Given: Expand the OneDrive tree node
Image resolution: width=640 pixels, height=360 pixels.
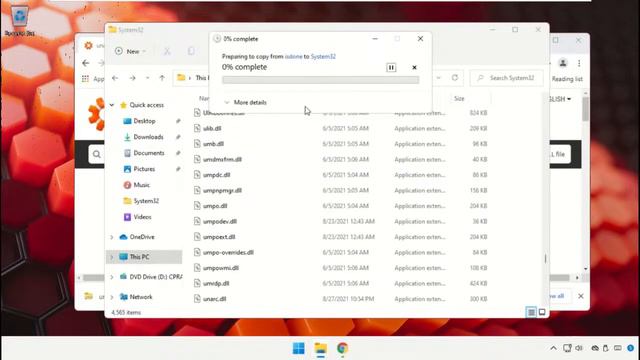Looking at the screenshot, I should 112,237.
